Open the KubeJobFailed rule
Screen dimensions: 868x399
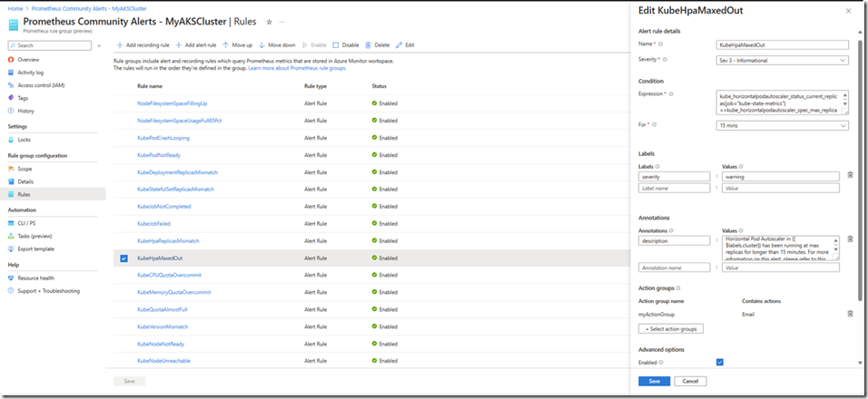tap(153, 224)
